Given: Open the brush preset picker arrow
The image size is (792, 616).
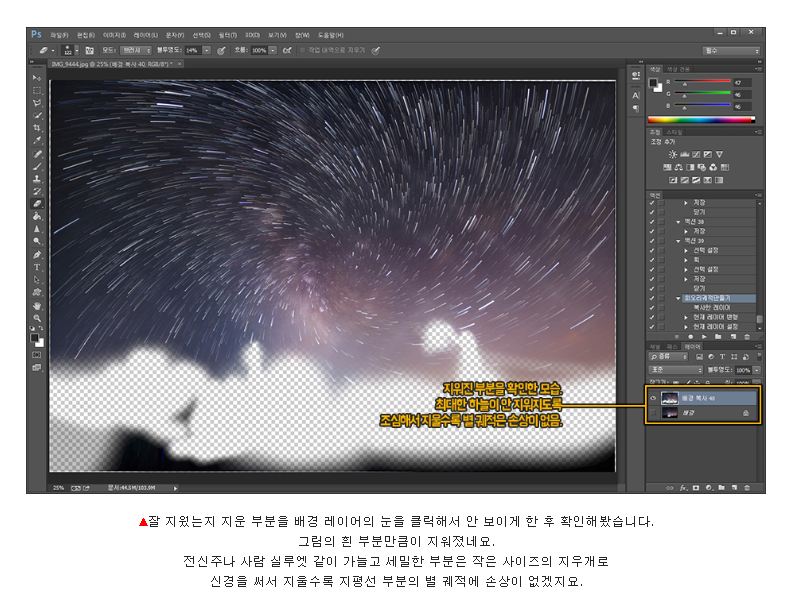Looking at the screenshot, I should click(77, 50).
